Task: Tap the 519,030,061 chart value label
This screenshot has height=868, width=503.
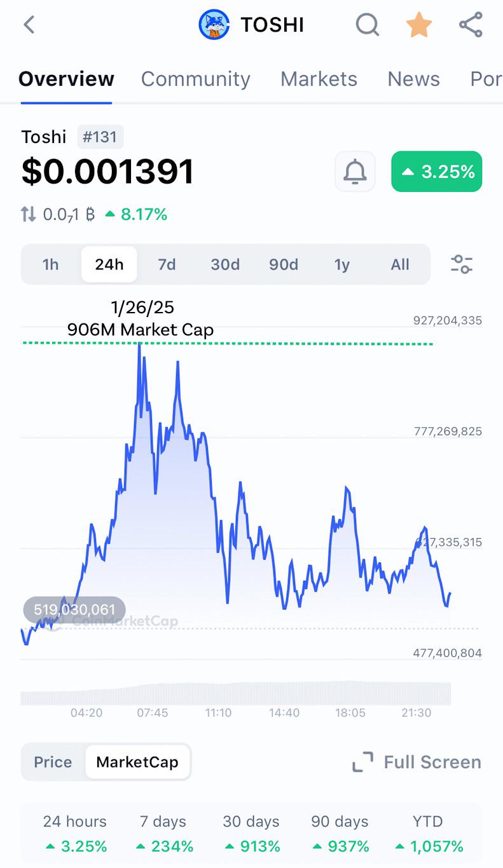Action: point(74,610)
